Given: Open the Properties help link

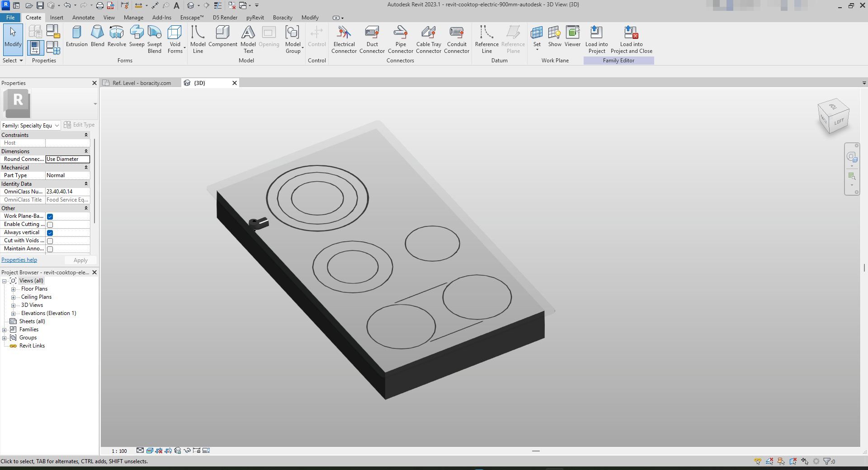Looking at the screenshot, I should pyautogui.click(x=19, y=260).
